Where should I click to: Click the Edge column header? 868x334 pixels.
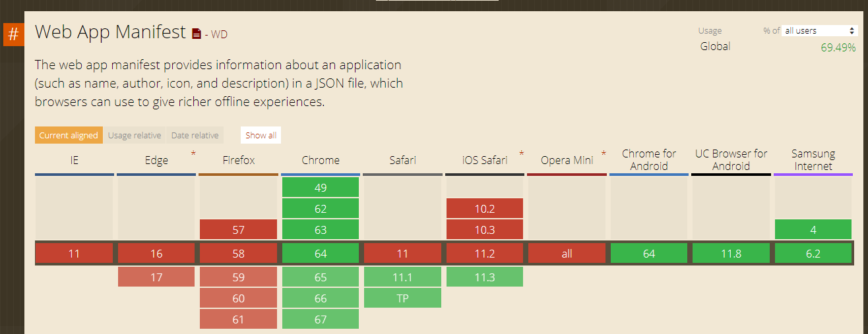tap(156, 160)
